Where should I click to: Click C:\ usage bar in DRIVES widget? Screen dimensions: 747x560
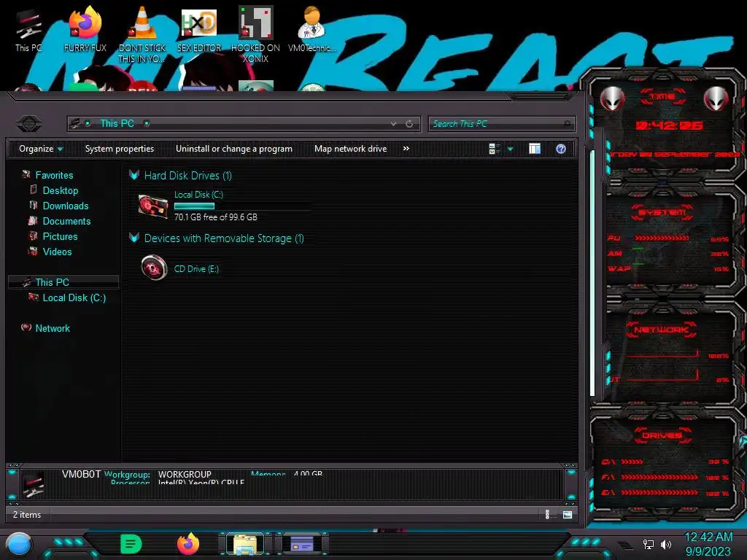coord(632,462)
